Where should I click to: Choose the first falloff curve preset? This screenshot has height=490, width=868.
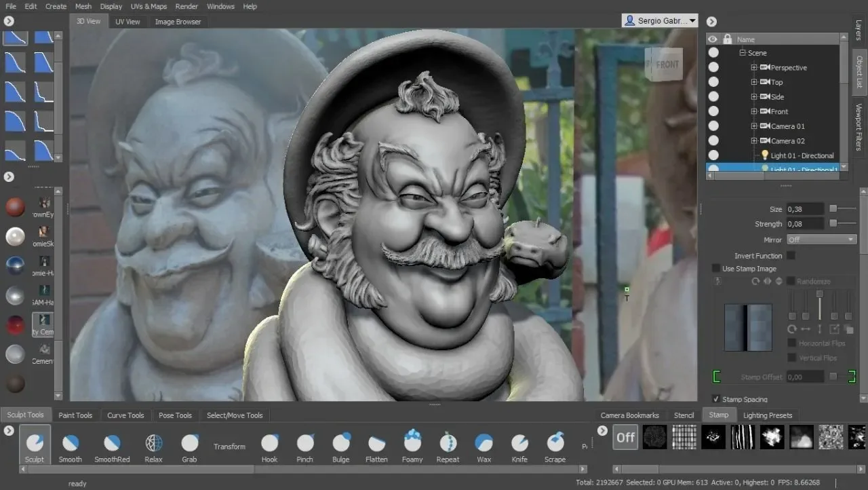click(x=15, y=37)
